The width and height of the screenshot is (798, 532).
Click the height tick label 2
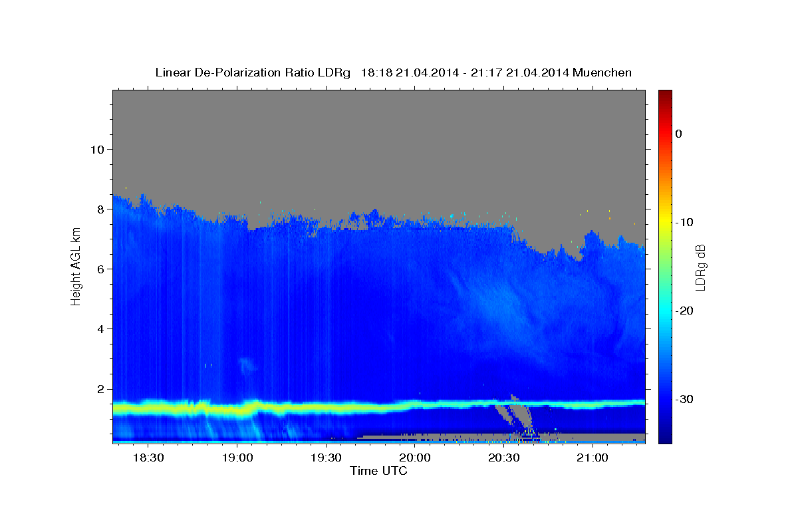[99, 388]
